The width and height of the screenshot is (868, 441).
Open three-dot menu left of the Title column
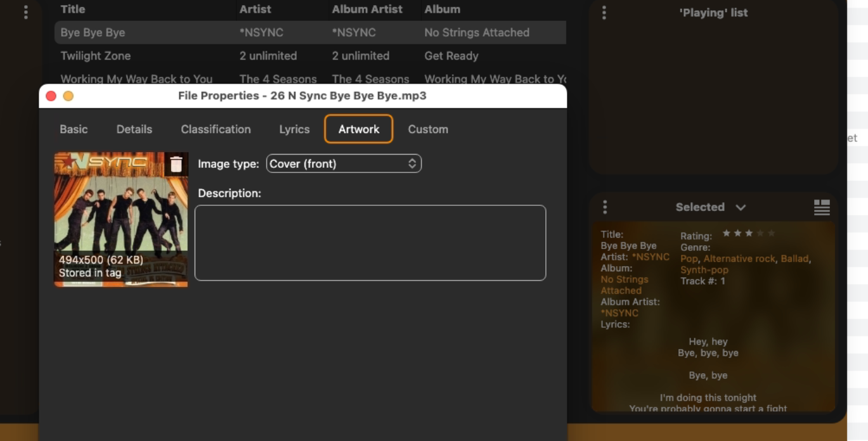pyautogui.click(x=25, y=12)
